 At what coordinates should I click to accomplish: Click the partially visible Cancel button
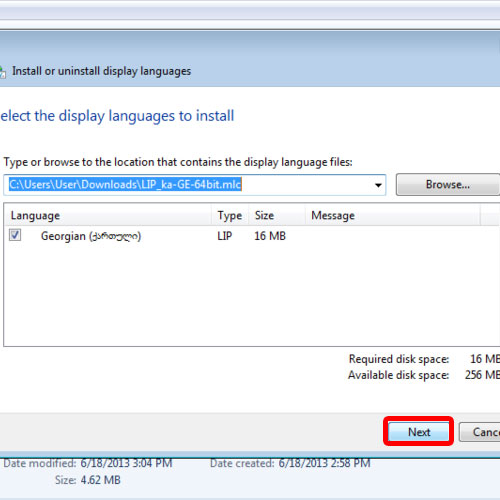[x=480, y=432]
